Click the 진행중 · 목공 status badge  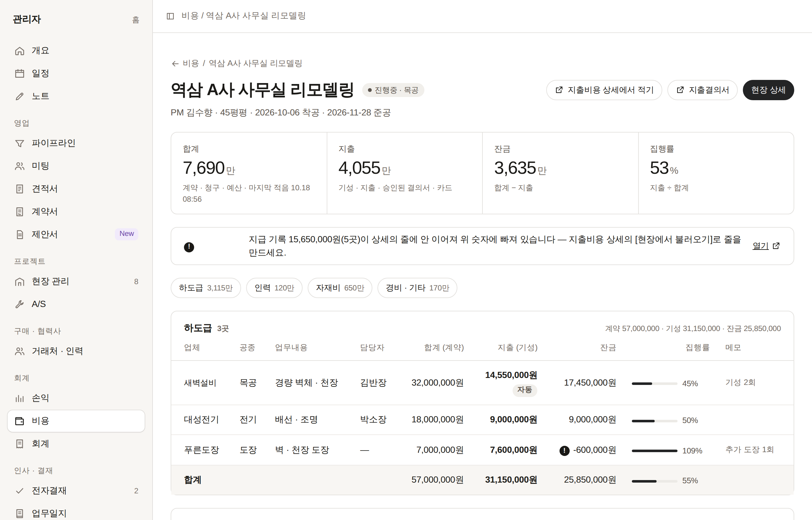(x=393, y=90)
